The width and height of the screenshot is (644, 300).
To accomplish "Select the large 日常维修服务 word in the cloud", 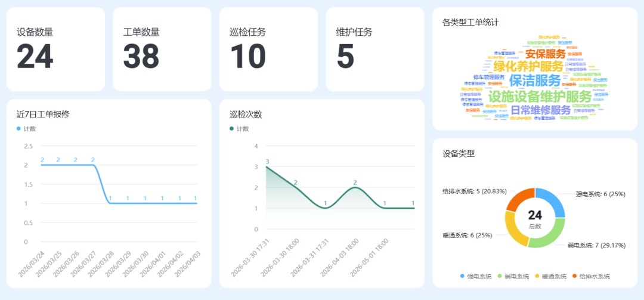I will (540, 110).
